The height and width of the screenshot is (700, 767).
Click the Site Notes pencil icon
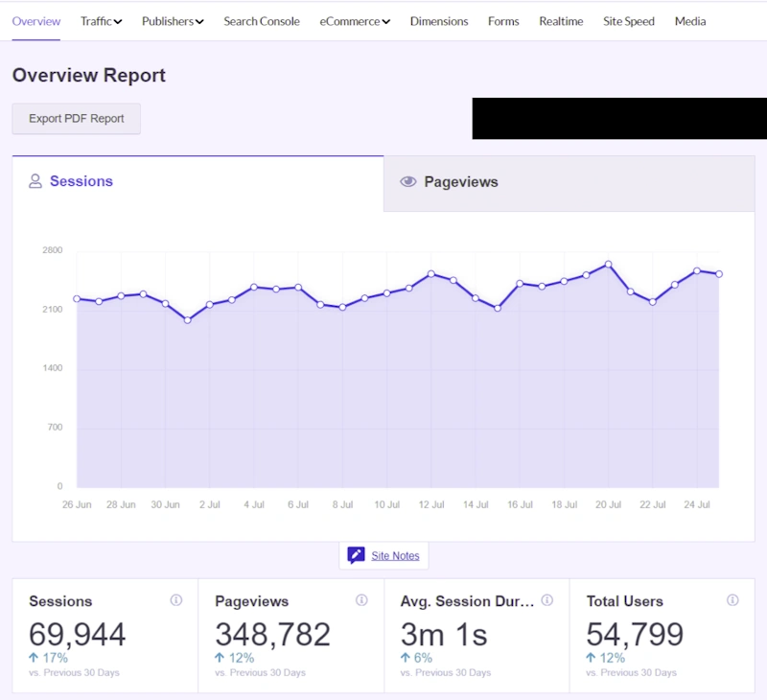(x=356, y=555)
